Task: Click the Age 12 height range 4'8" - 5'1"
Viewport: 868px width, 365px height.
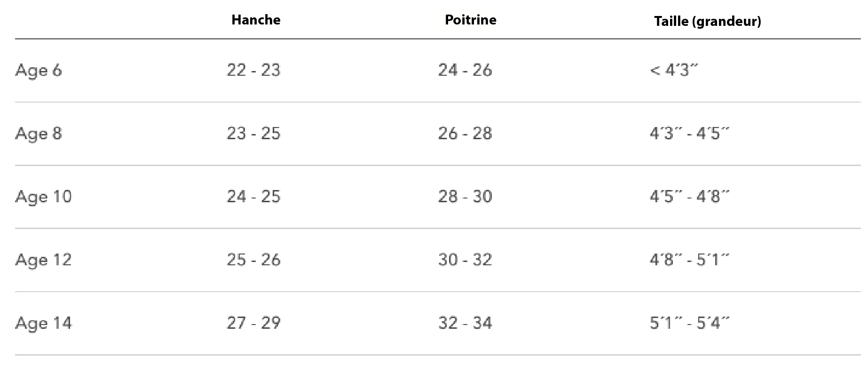Action: (x=689, y=260)
